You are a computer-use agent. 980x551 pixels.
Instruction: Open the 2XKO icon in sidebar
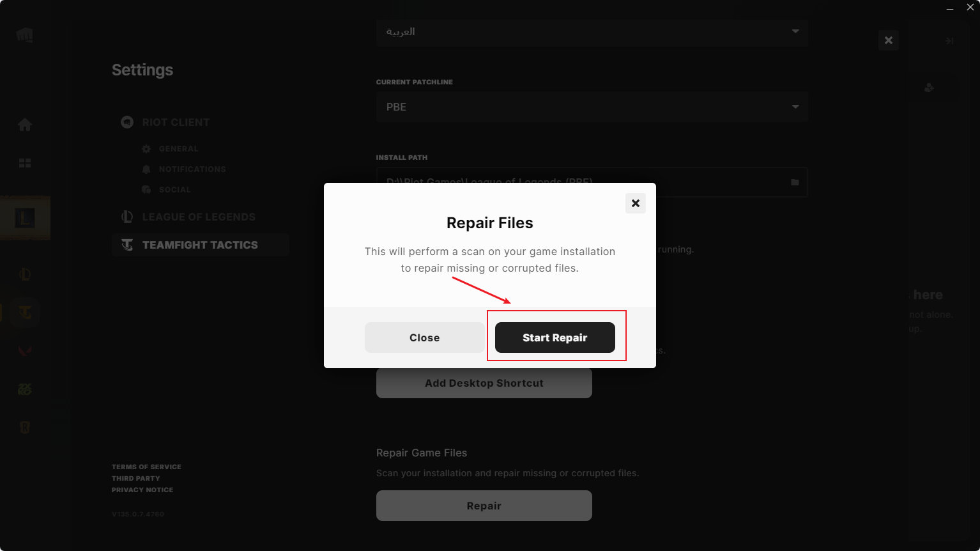(25, 389)
